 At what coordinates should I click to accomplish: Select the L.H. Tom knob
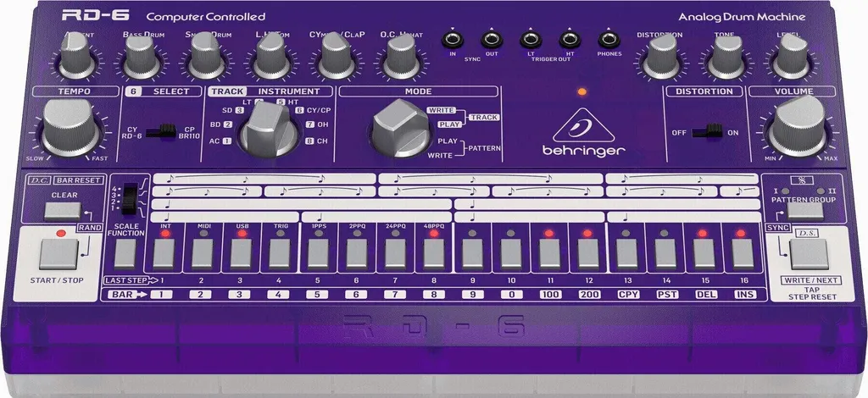pos(272,56)
